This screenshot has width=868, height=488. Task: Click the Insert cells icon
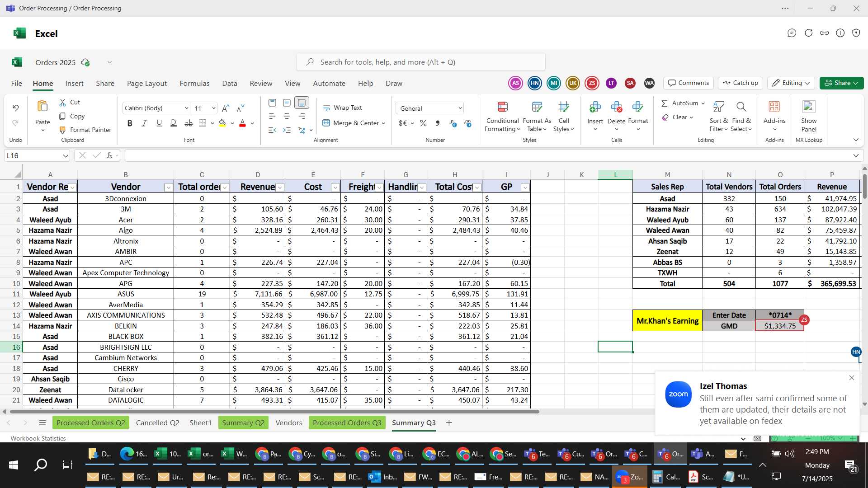coord(595,107)
